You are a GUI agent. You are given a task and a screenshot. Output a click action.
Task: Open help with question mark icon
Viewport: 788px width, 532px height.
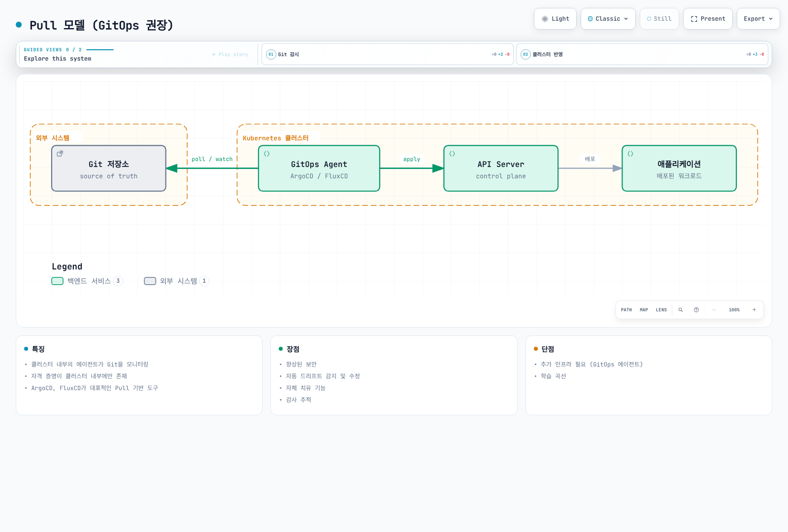click(696, 310)
